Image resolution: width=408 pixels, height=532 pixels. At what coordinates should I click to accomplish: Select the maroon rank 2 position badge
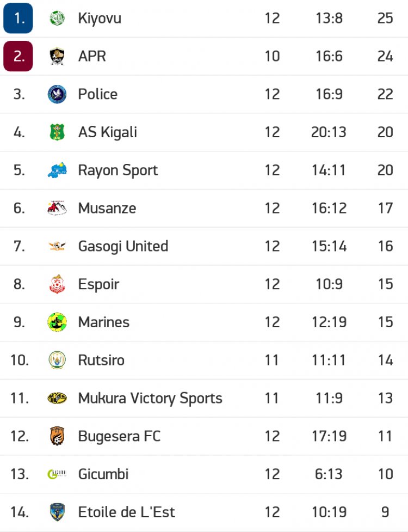[18, 56]
